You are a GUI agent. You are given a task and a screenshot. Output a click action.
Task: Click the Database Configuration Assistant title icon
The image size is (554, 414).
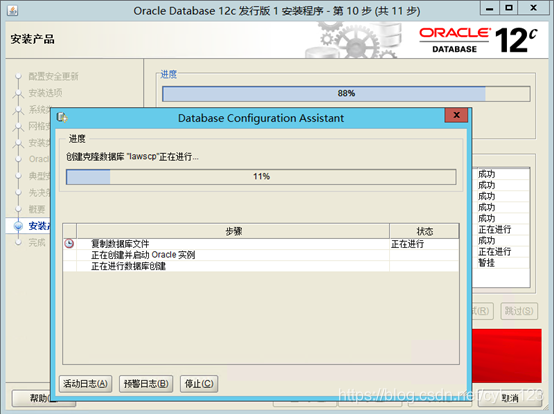tap(62, 117)
